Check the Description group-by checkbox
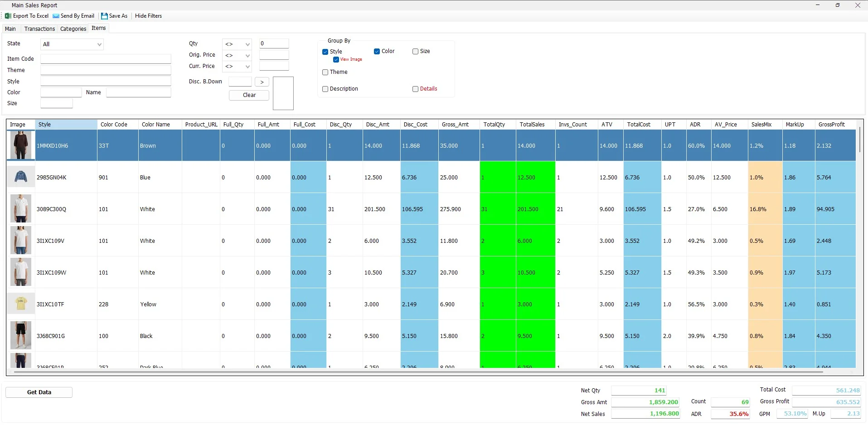868x425 pixels. point(325,89)
